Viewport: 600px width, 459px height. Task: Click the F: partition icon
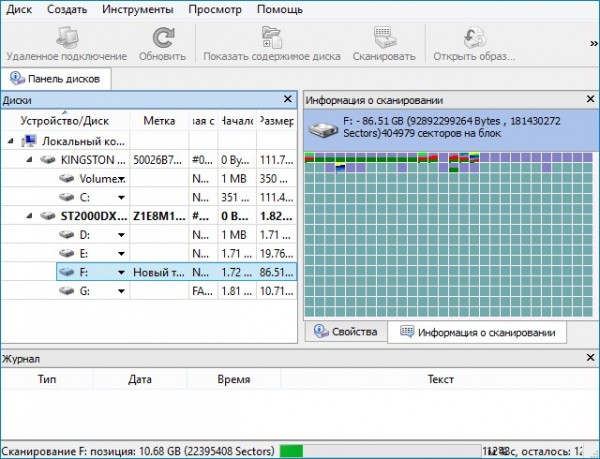[66, 272]
